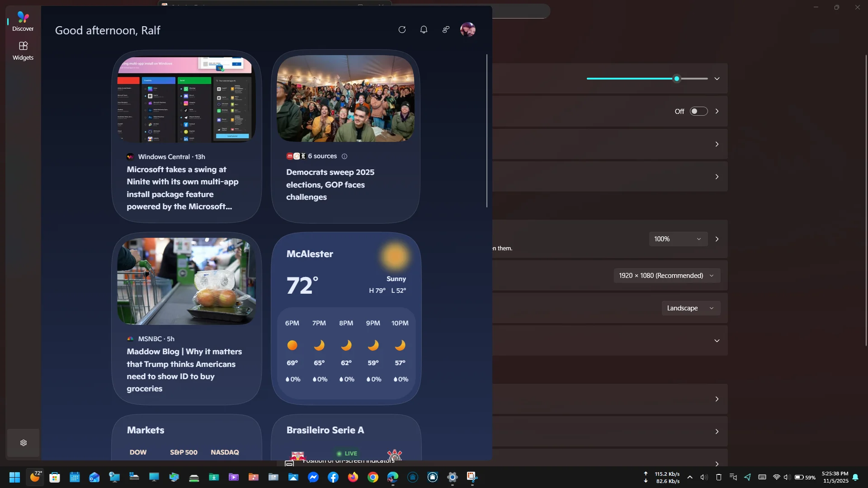The height and width of the screenshot is (488, 868).
Task: Open widgets board settings gear
Action: pyautogui.click(x=24, y=443)
